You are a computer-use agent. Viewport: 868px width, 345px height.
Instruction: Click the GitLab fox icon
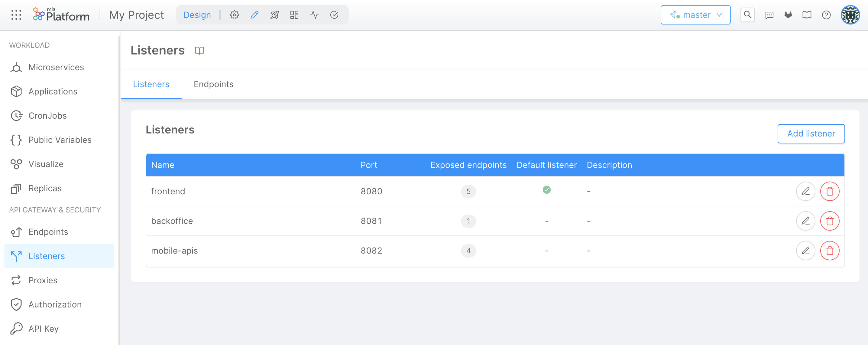point(788,15)
